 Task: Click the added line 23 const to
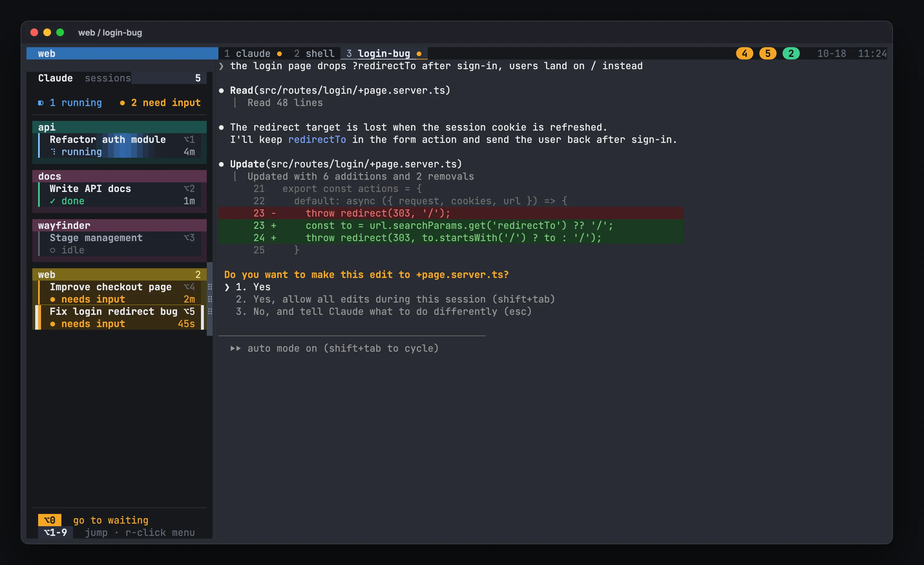(x=451, y=226)
